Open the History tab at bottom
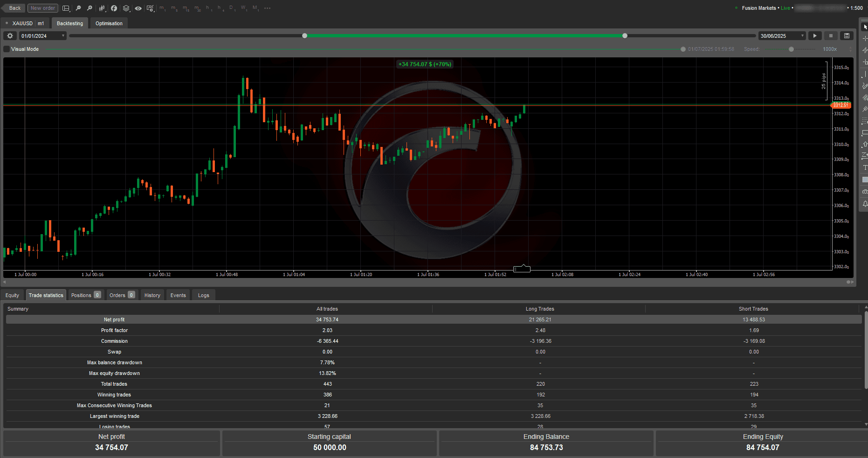Viewport: 868px width, 458px height. tap(152, 295)
